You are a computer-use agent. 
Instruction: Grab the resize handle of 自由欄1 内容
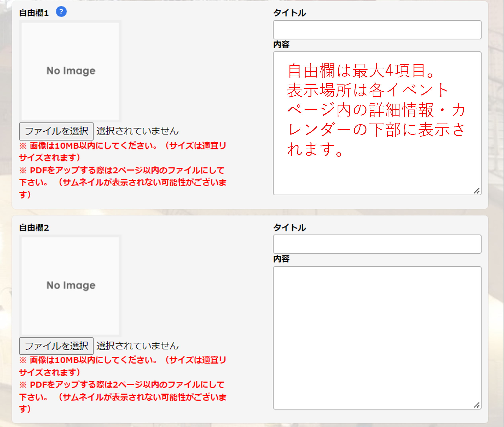[x=477, y=191]
